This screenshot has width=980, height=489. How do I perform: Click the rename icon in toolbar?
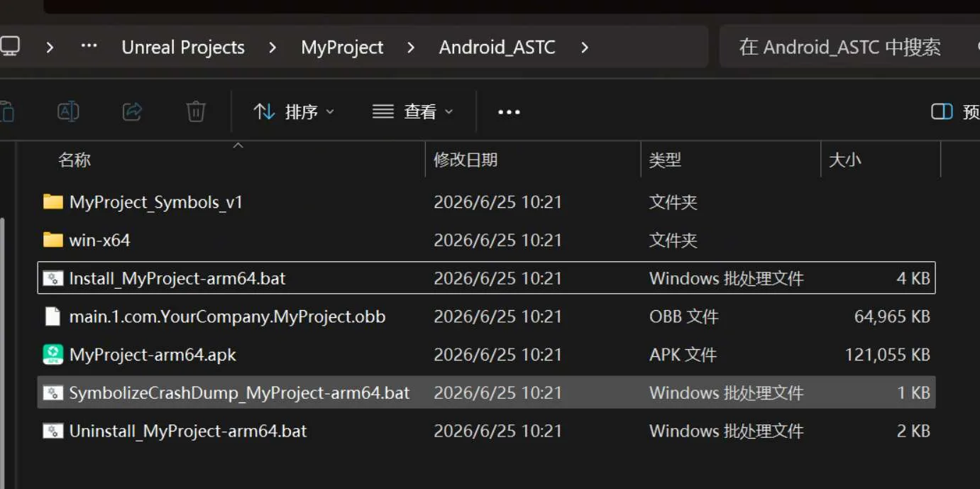(x=68, y=111)
